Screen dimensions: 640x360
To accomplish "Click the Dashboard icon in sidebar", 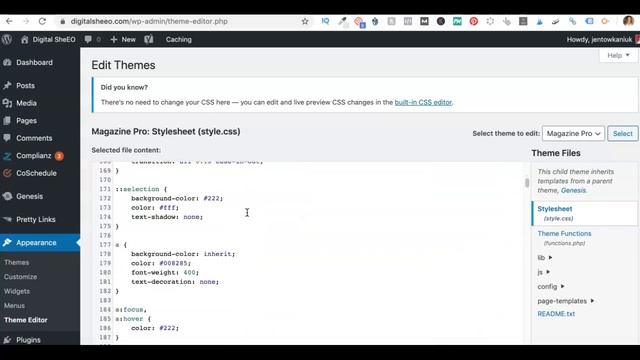I will [x=7, y=62].
